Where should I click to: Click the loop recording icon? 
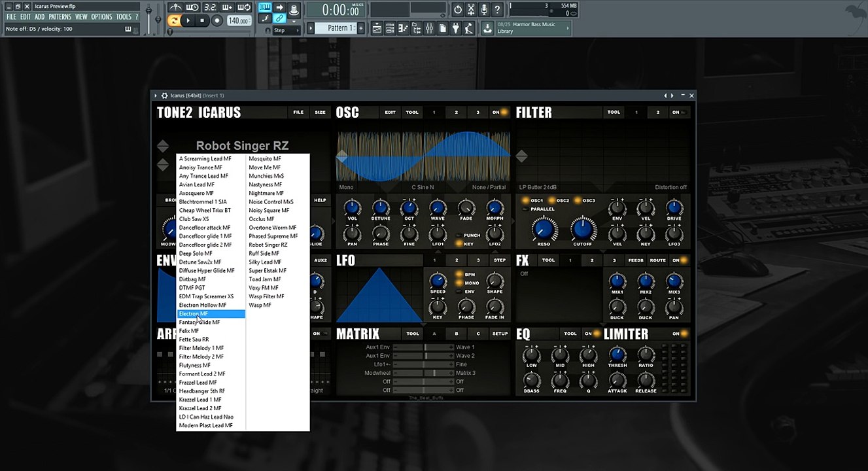click(x=244, y=7)
